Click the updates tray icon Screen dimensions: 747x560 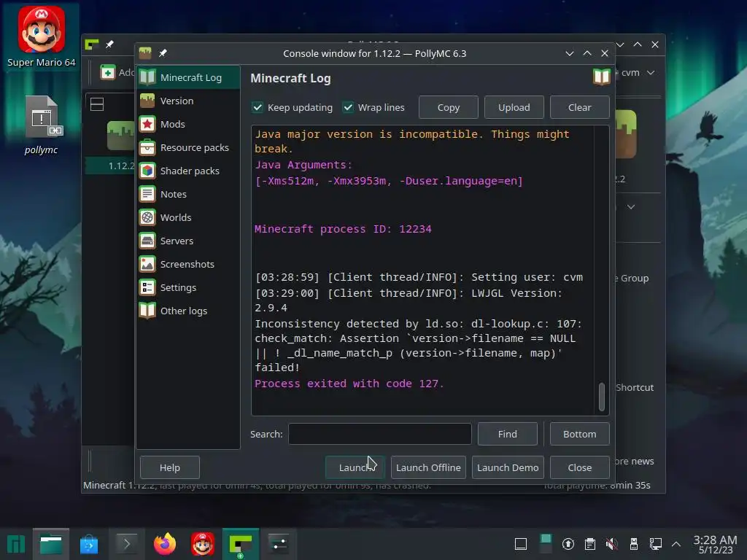pyautogui.click(x=568, y=544)
